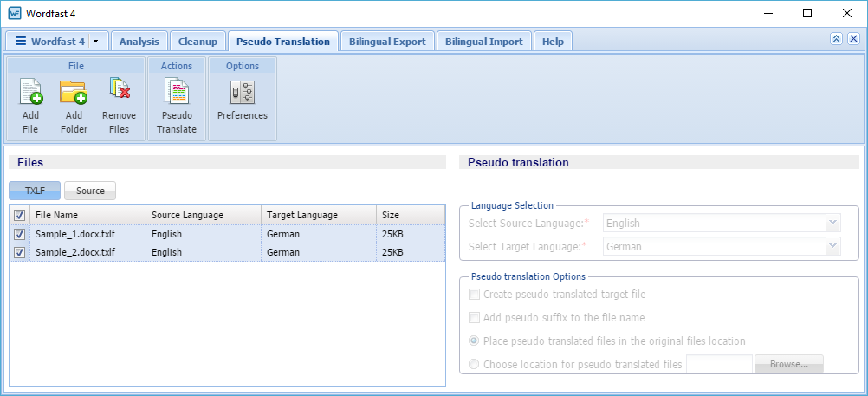Click the Browse... button
The width and height of the screenshot is (868, 396).
point(789,365)
